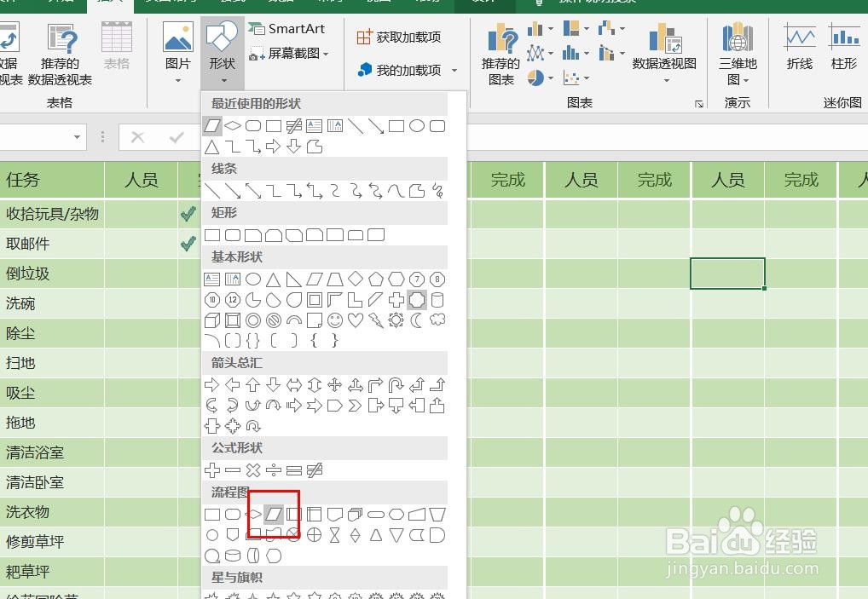The width and height of the screenshot is (868, 599).
Task: Expand the Name Box dropdown arrow
Action: (x=77, y=136)
